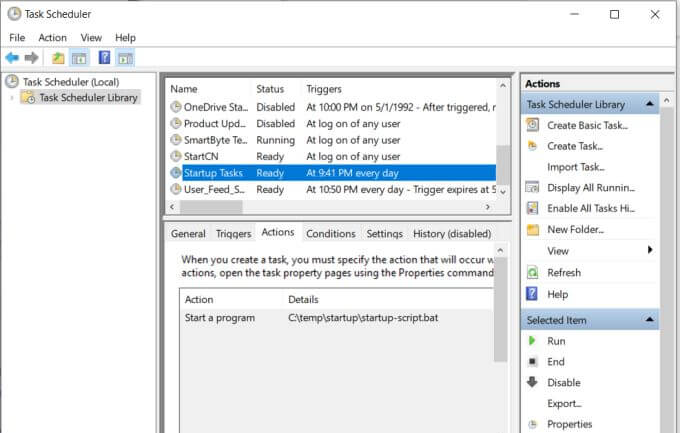
Task: Click the SmartByte Te... task clock icon
Action: point(176,140)
